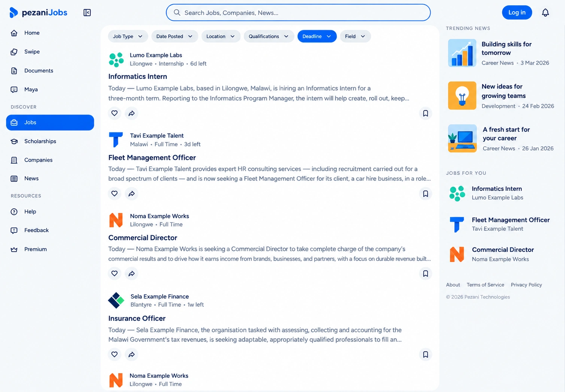Expand the Date Posted filter
Screen dimensions: 565x392
point(174,36)
